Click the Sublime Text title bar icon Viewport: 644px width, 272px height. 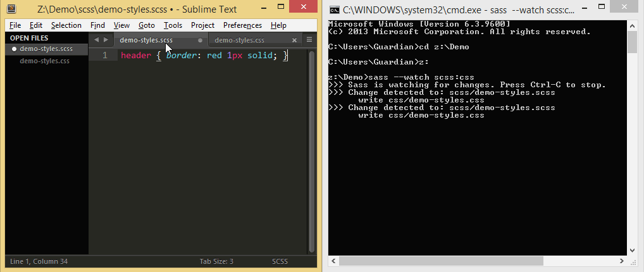[x=12, y=9]
